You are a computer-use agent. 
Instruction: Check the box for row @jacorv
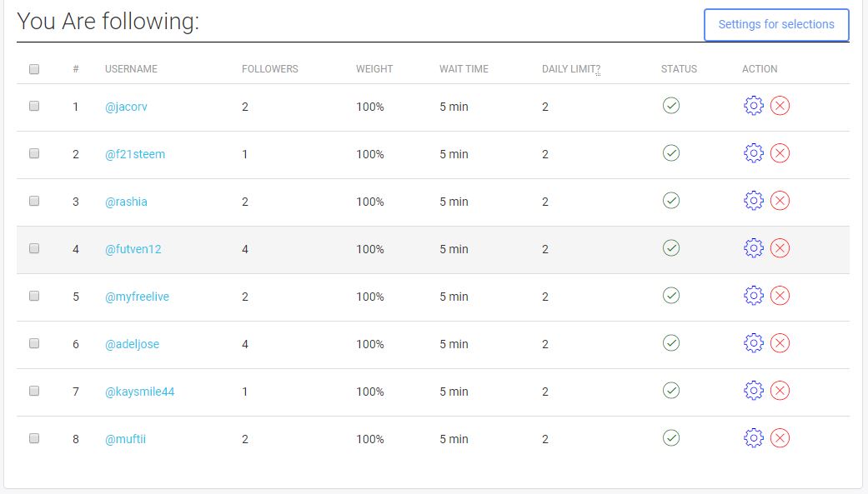[34, 107]
